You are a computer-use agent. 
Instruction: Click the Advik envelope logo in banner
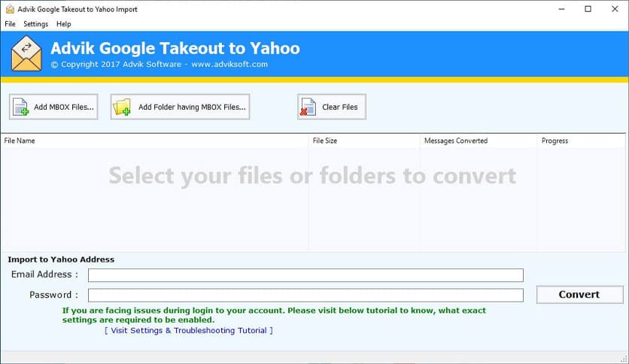tap(26, 53)
